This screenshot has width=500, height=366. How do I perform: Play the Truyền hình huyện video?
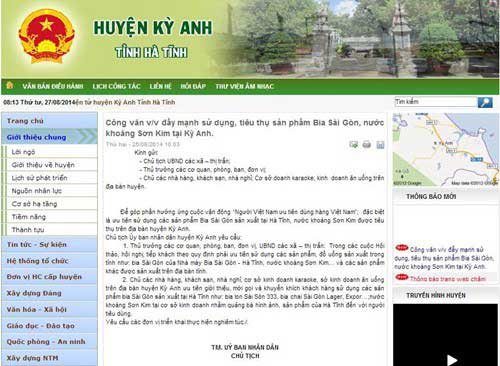pyautogui.click(x=452, y=360)
